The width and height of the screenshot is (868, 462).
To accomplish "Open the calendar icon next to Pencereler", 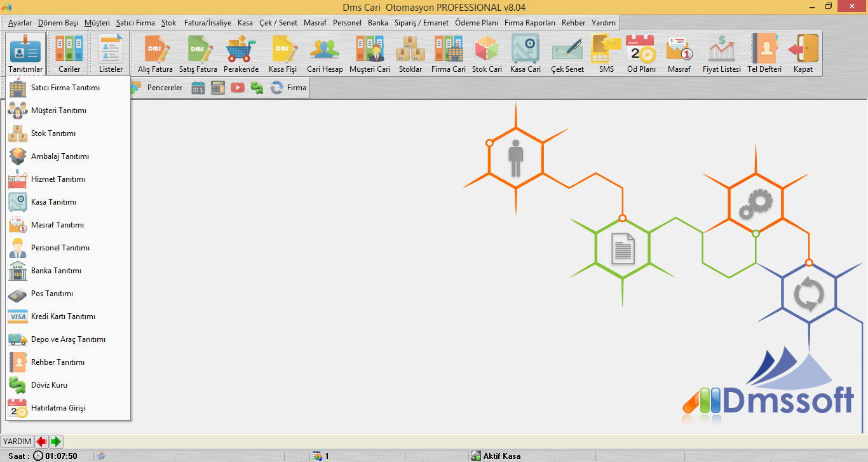I will [198, 88].
